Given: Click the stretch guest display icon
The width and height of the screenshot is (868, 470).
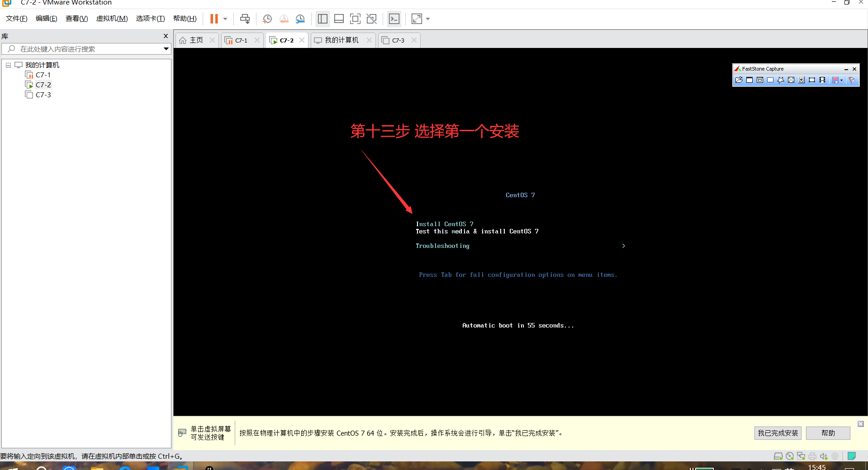Looking at the screenshot, I should tap(417, 19).
